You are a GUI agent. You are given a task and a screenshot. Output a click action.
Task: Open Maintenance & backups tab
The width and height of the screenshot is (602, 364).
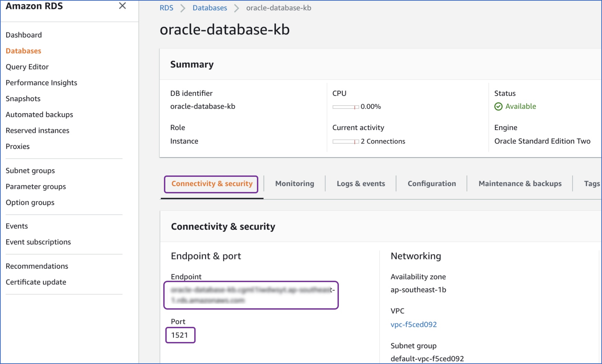520,184
